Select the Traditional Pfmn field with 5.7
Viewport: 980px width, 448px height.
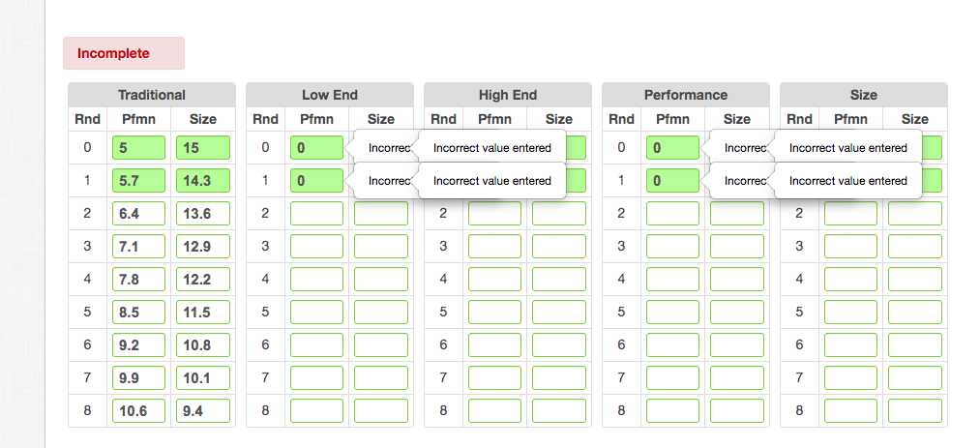tap(138, 181)
